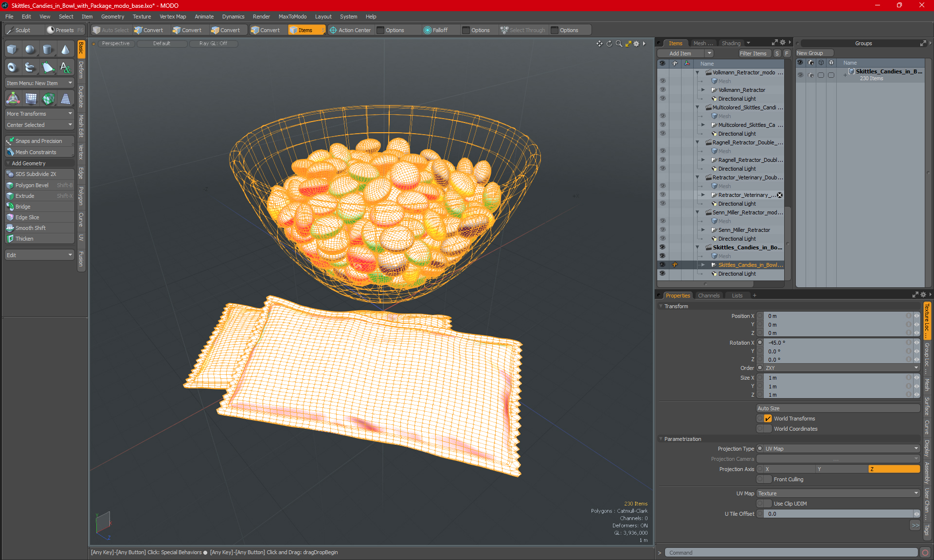Click the U Tile Offset slider

pyautogui.click(x=838, y=514)
